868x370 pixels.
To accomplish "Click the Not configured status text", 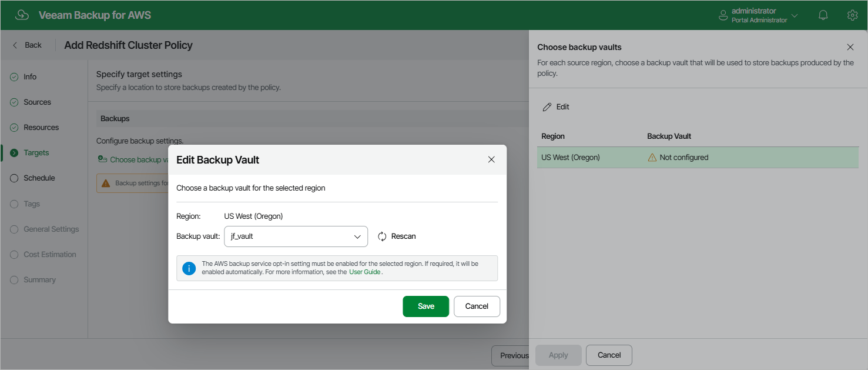I will 684,158.
